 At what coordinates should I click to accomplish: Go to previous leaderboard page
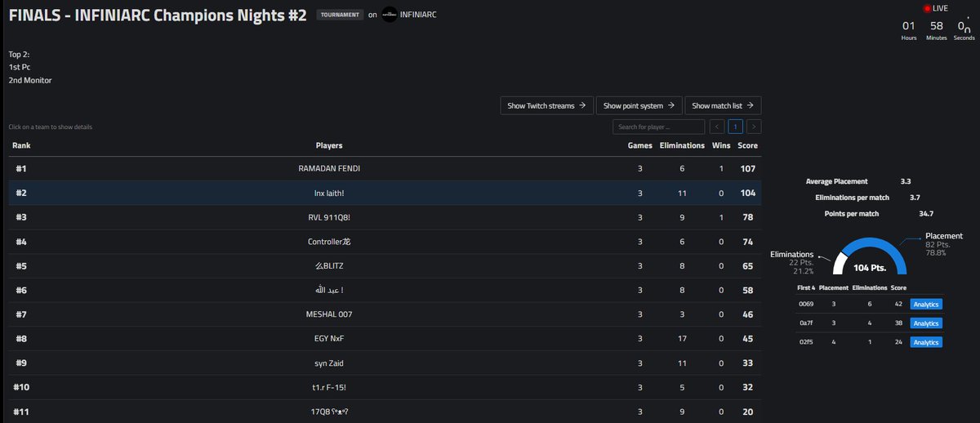click(x=717, y=127)
